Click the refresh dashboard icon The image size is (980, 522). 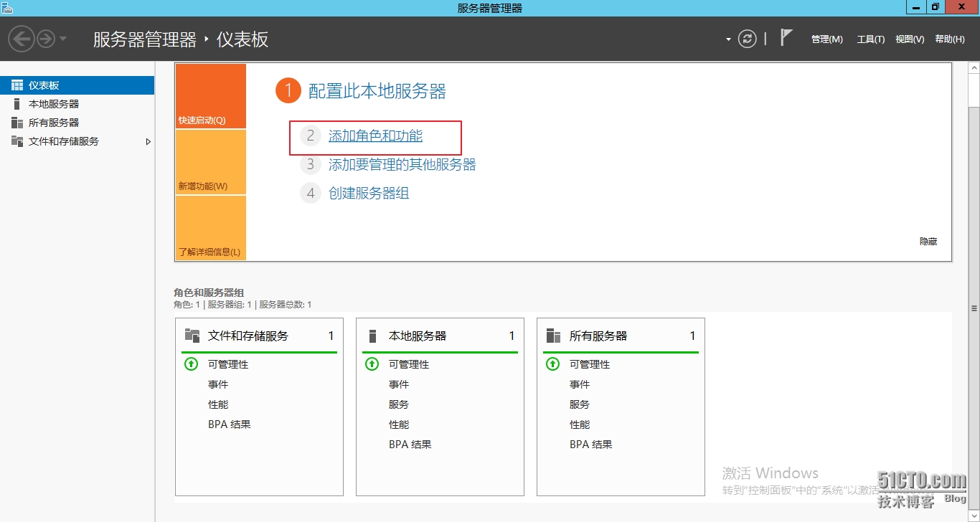click(748, 39)
